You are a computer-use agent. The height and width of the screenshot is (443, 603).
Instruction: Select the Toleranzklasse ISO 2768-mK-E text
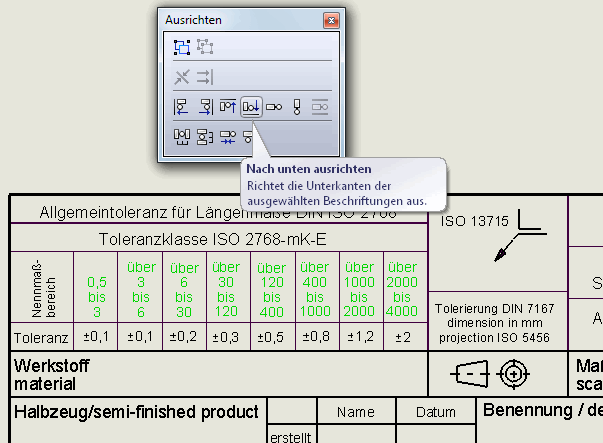(x=213, y=239)
